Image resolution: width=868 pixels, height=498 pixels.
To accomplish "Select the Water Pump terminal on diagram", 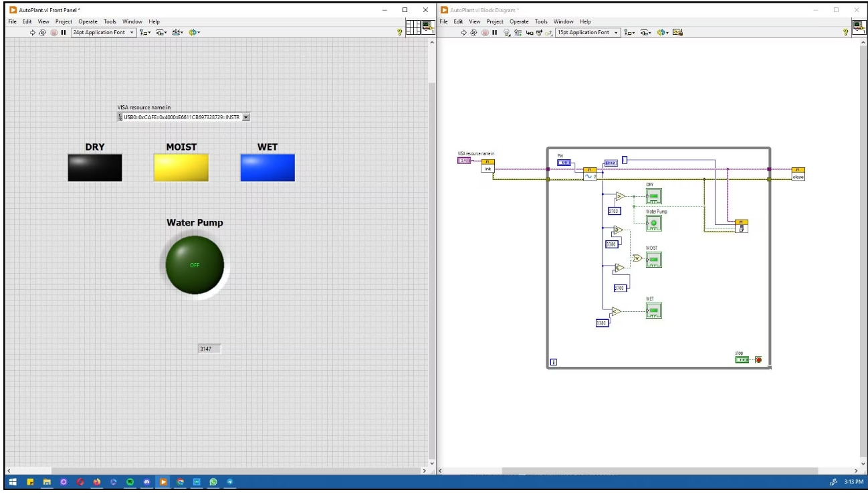I will click(653, 224).
